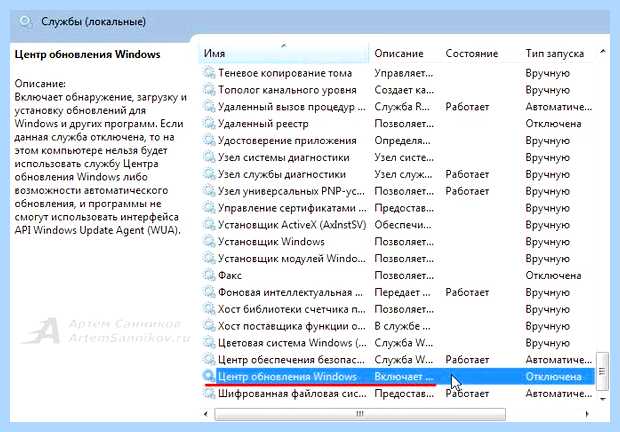This screenshot has height=432, width=620.
Task: Click the gear icon of Удаленный реестр
Action: coord(208,124)
